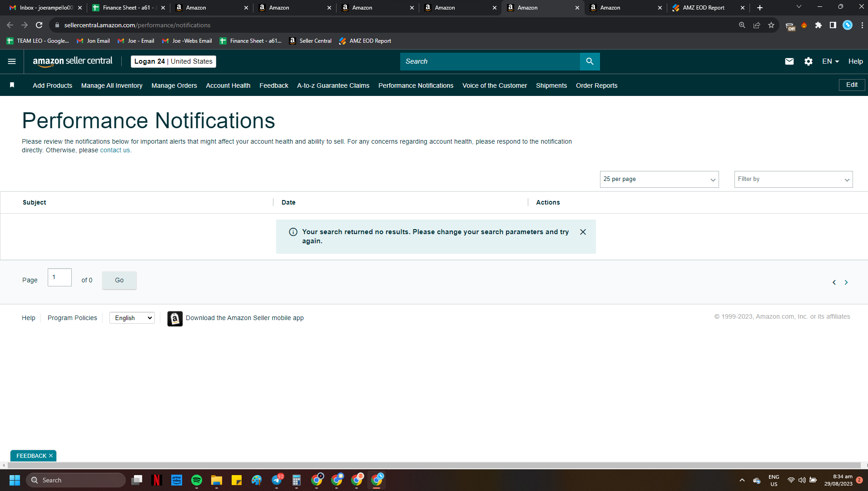This screenshot has height=491, width=868.
Task: Click the horizontal scrollbar
Action: pyautogui.click(x=434, y=465)
